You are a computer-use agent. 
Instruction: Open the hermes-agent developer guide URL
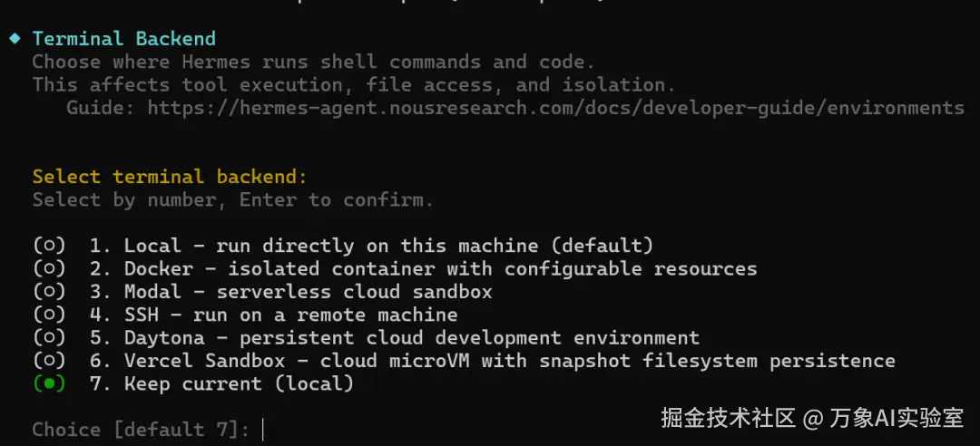coord(555,108)
